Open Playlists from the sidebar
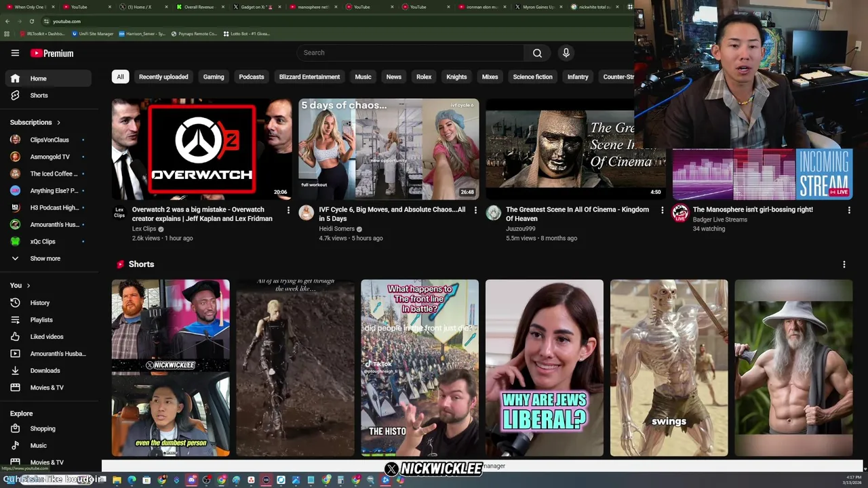This screenshot has height=488, width=868. coord(47,320)
